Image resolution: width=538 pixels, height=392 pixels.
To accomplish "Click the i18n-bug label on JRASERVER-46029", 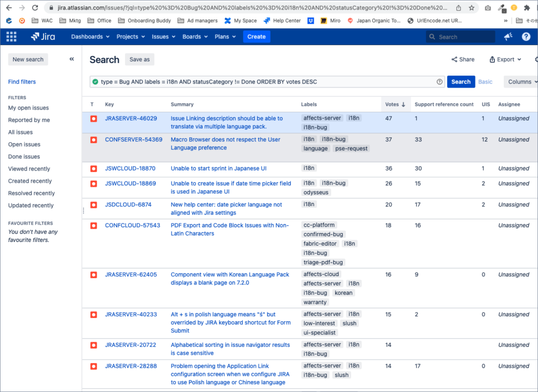I will (x=315, y=127).
